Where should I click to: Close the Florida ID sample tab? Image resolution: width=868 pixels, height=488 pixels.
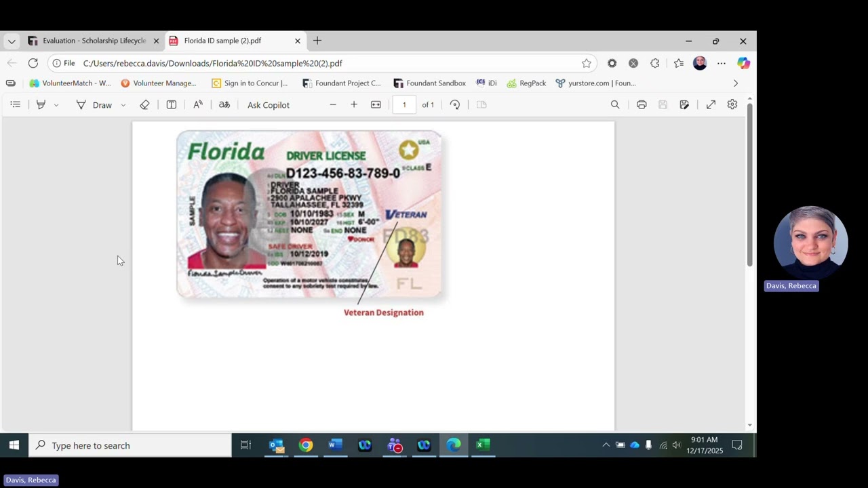[297, 41]
